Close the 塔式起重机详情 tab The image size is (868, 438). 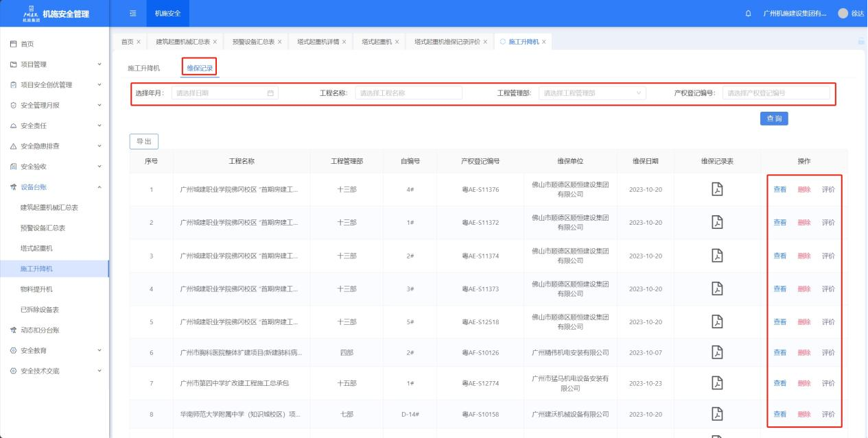click(x=344, y=42)
